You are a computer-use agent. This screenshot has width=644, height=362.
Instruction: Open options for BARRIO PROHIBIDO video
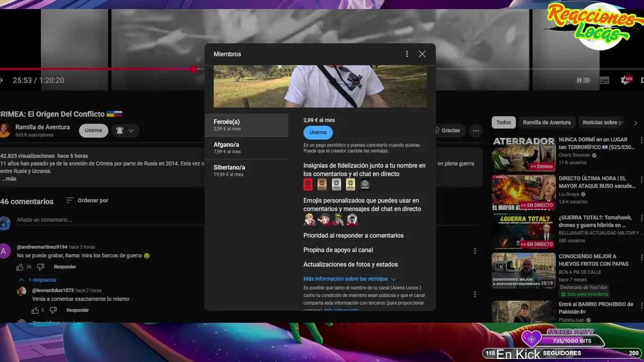click(x=641, y=305)
